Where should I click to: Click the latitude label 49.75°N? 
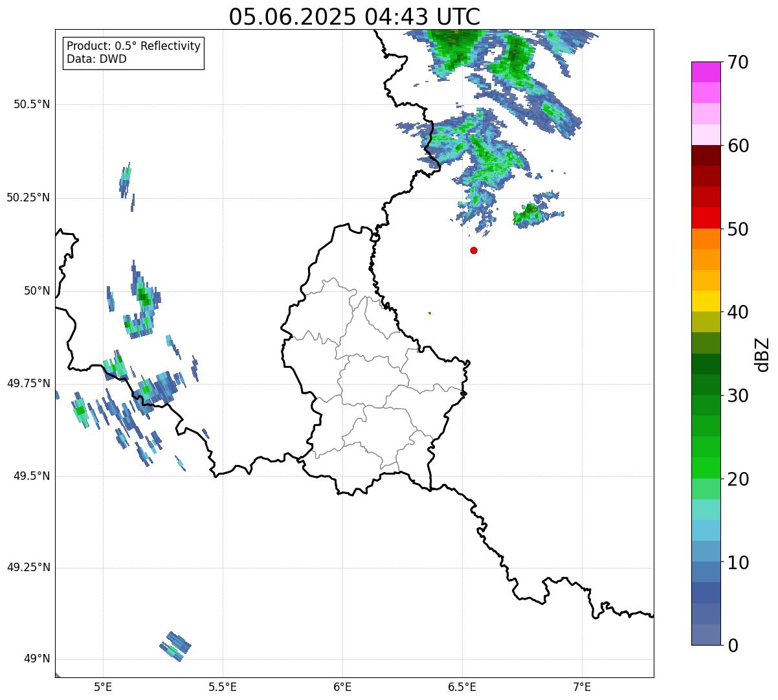tap(28, 383)
